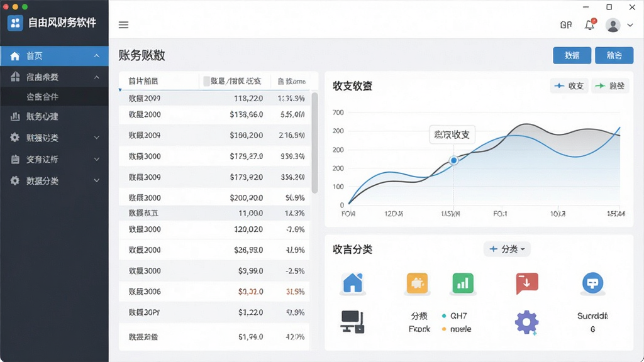Click the desktop computer icon
The width and height of the screenshot is (644, 362).
352,322
